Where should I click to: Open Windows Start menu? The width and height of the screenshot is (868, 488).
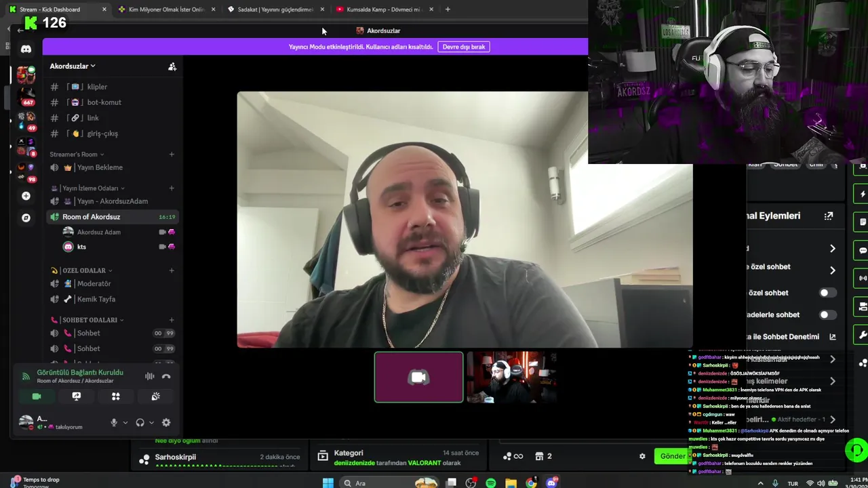pos(328,483)
